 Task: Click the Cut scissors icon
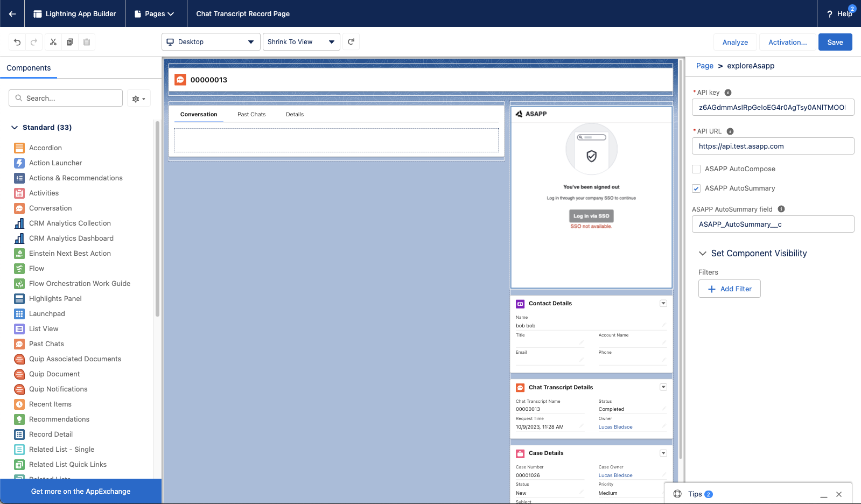pyautogui.click(x=53, y=42)
